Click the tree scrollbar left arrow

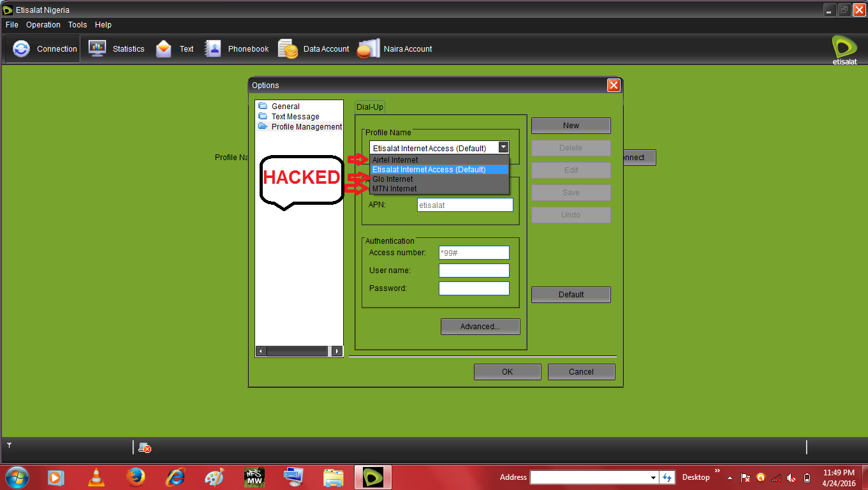(261, 352)
